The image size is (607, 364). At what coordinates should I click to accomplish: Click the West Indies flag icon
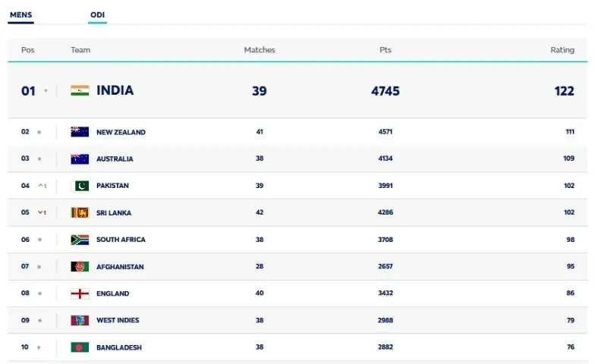tap(80, 321)
